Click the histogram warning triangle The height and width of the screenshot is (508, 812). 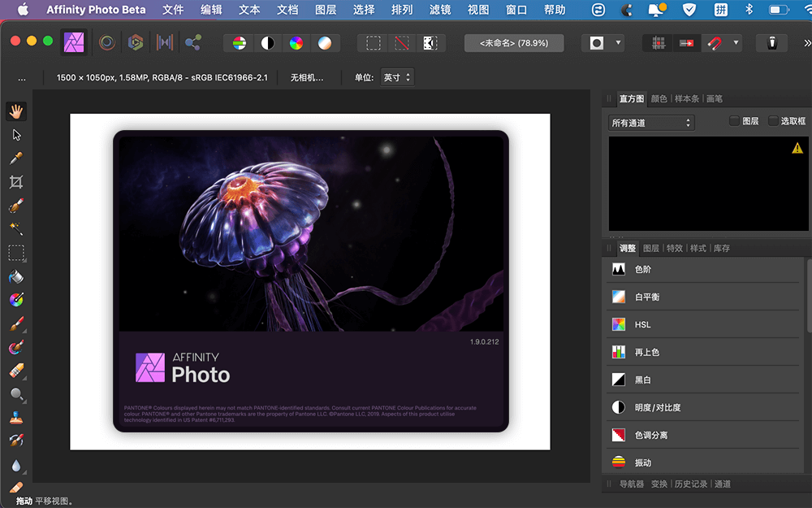point(797,148)
